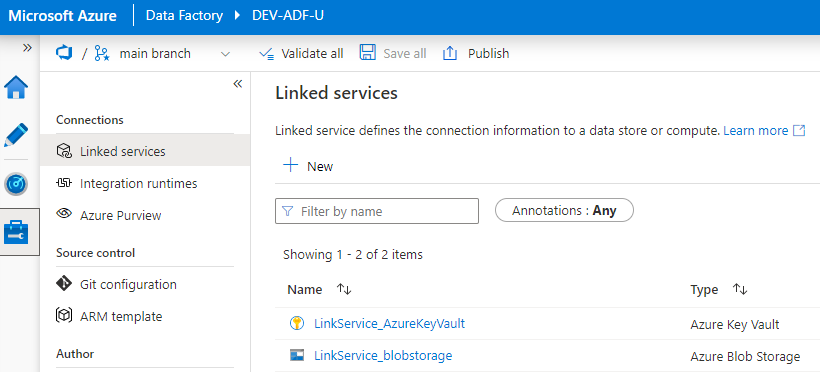Open the Author pencil icon
Screen dimensions: 820x372
[16, 135]
